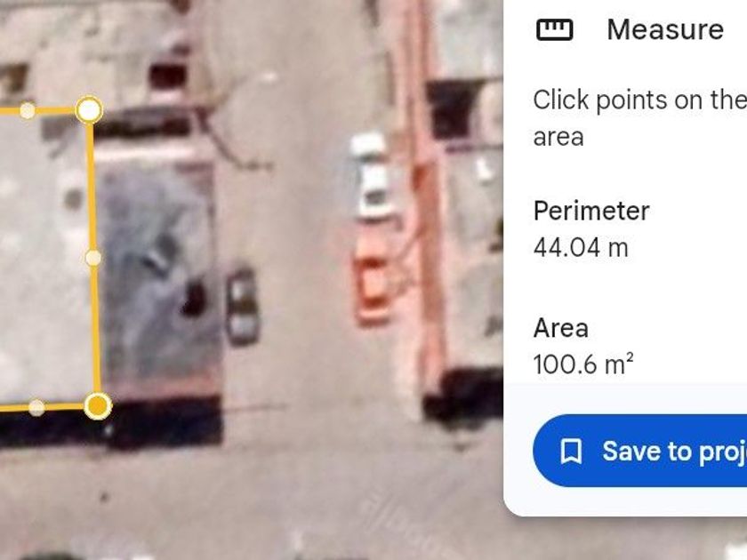Click the Perimeter label

[591, 211]
